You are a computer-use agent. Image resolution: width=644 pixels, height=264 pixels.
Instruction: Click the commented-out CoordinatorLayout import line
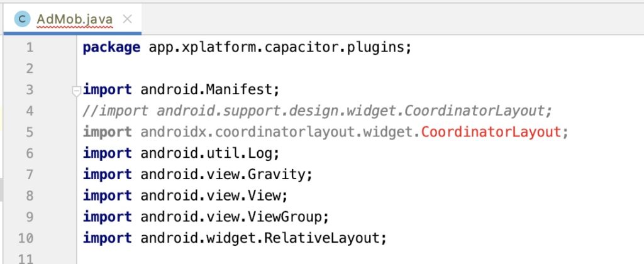coord(318,111)
